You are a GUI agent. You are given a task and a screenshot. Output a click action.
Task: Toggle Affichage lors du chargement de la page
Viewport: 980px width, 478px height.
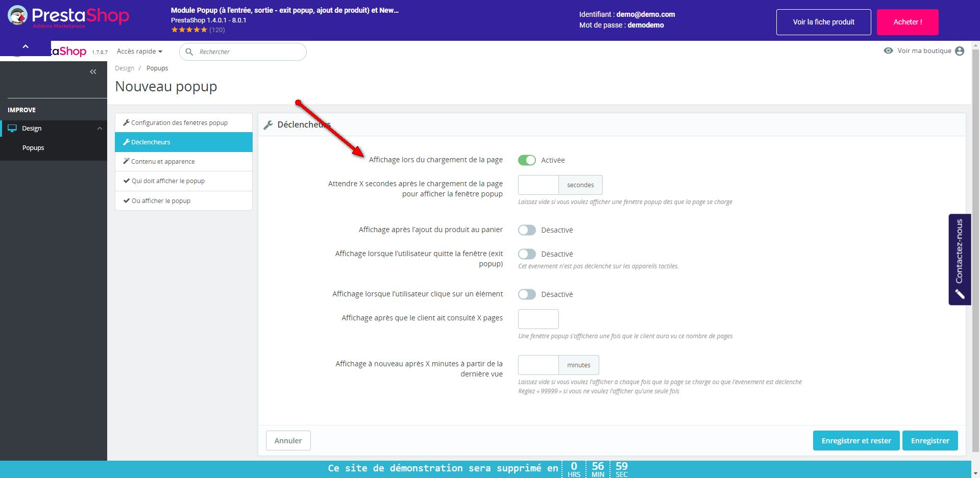(x=527, y=160)
